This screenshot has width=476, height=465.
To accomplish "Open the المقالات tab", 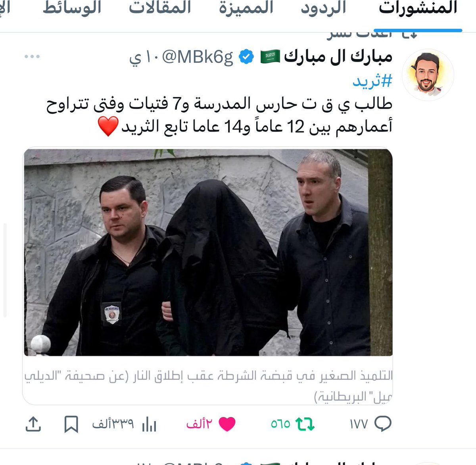I will point(160,8).
